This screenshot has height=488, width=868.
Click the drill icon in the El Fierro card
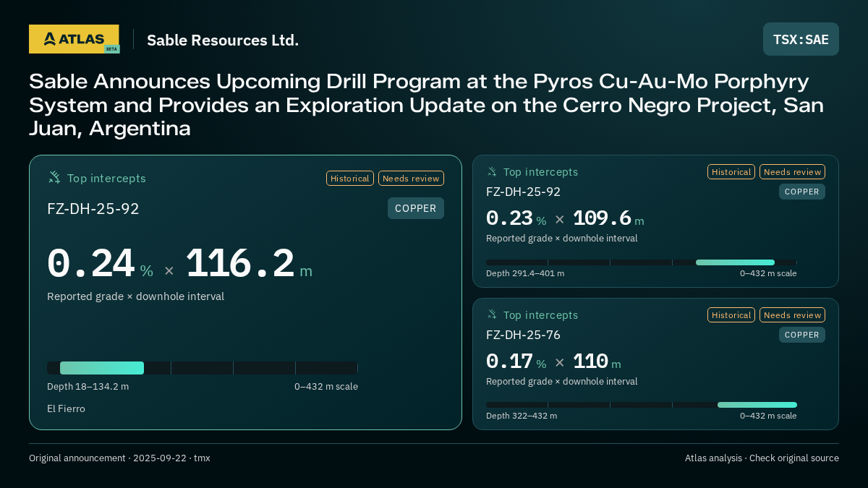[54, 178]
